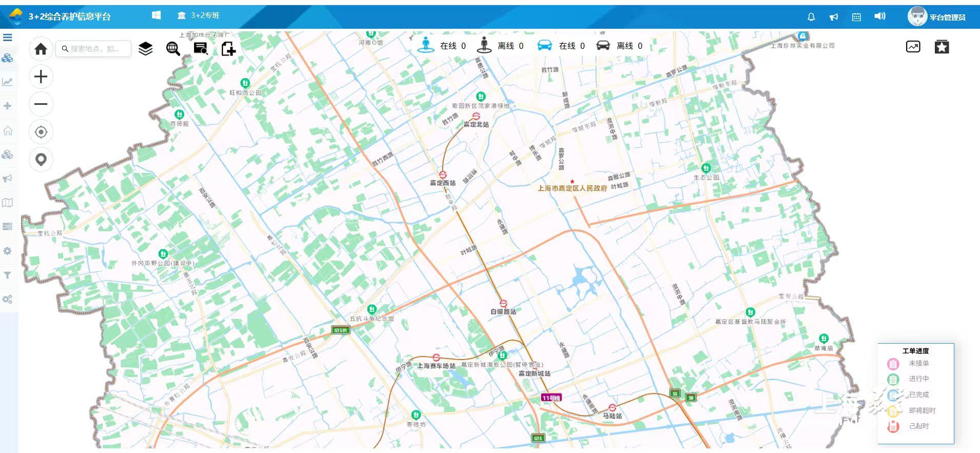
Task: Click the location pin marker button
Action: coord(41,160)
